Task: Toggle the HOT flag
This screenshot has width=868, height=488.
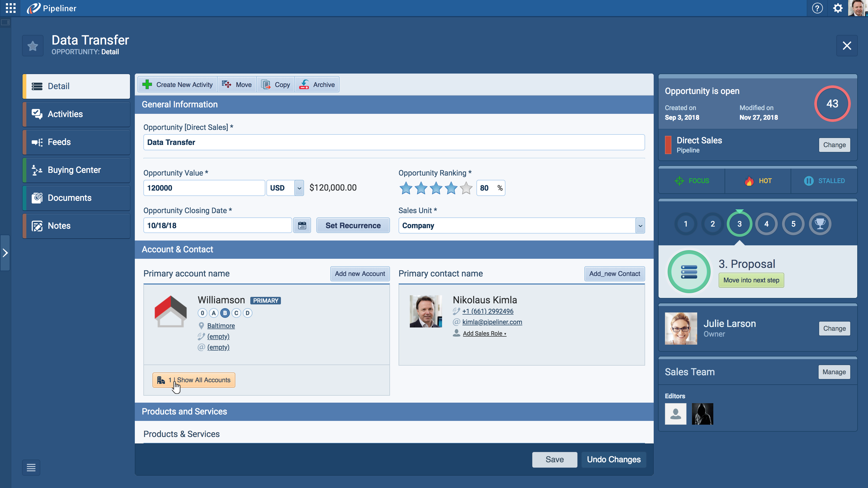Action: tap(758, 181)
